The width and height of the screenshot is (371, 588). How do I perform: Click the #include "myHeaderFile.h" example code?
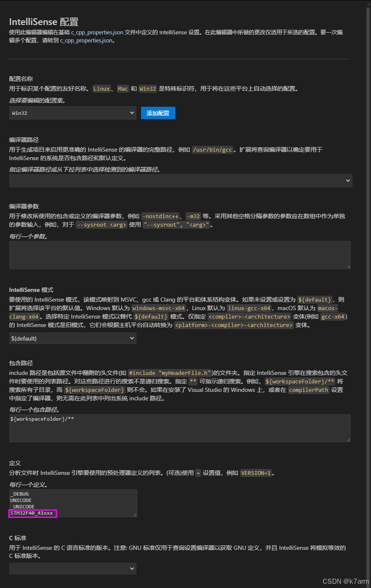click(x=170, y=373)
